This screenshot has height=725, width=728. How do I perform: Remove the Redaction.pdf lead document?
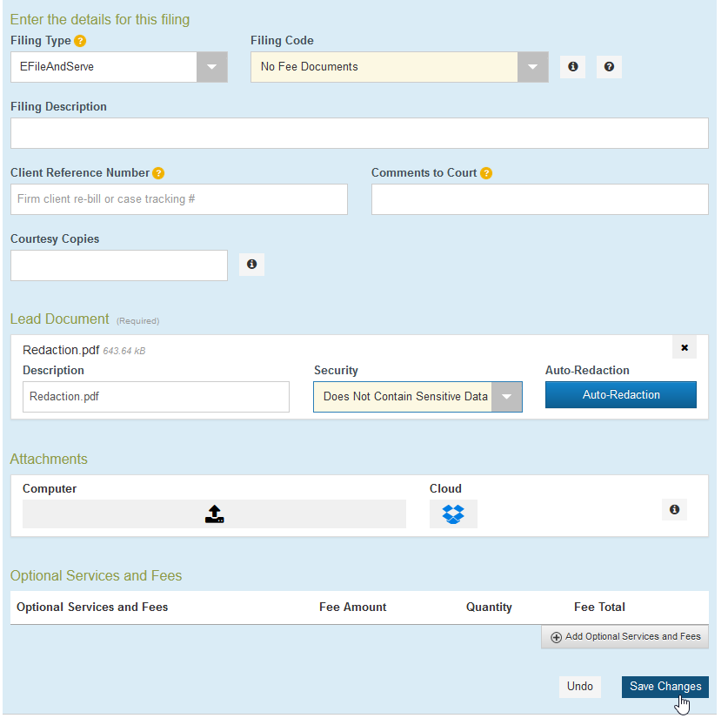tap(685, 348)
